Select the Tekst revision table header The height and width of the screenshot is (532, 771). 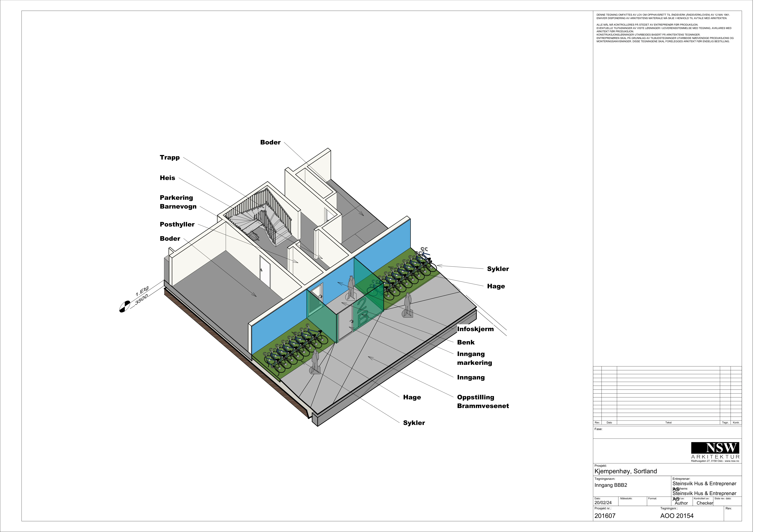point(668,422)
